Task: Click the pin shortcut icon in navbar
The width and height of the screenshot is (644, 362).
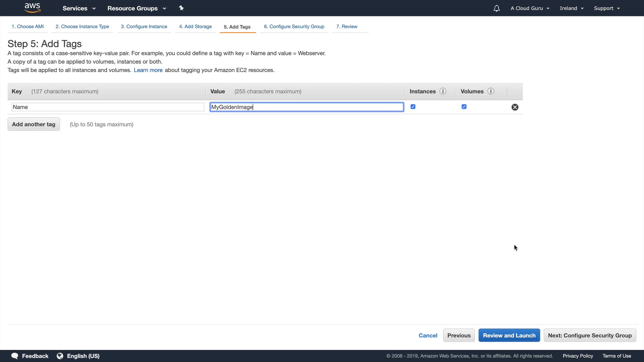Action: [181, 8]
